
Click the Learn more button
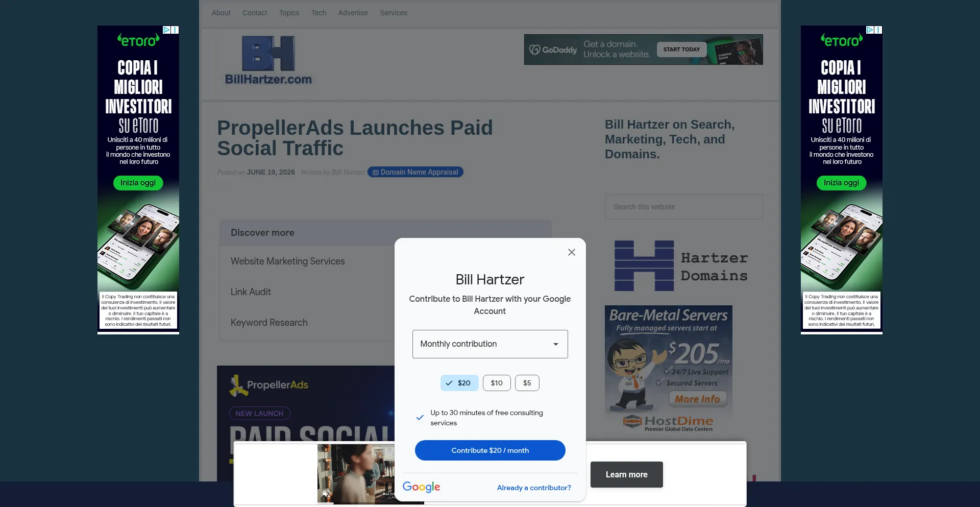627,475
